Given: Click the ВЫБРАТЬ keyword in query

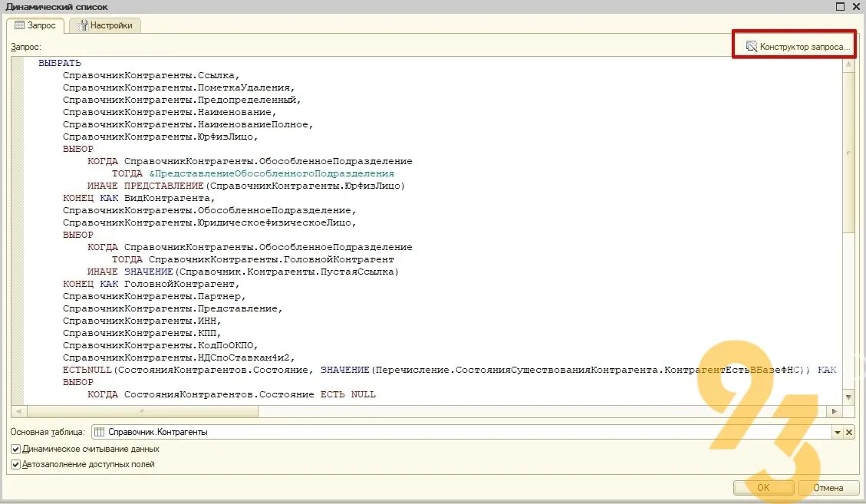Looking at the screenshot, I should click(60, 63).
